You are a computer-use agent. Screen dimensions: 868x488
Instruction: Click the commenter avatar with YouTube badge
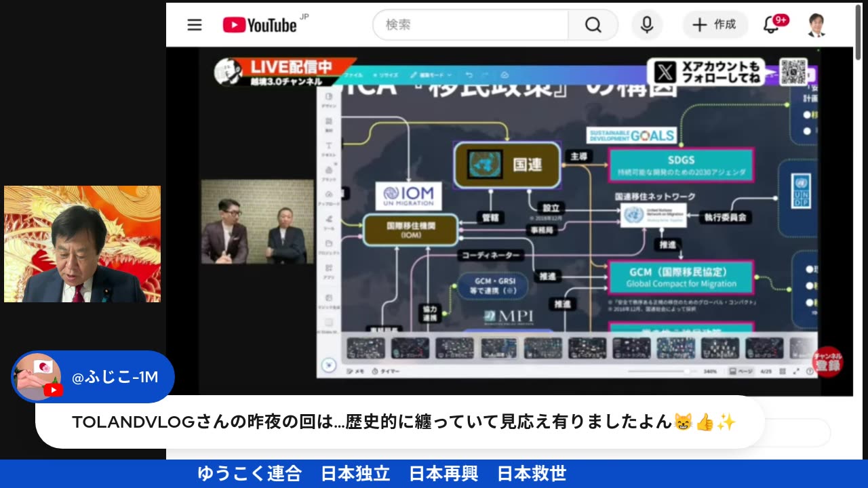(37, 377)
